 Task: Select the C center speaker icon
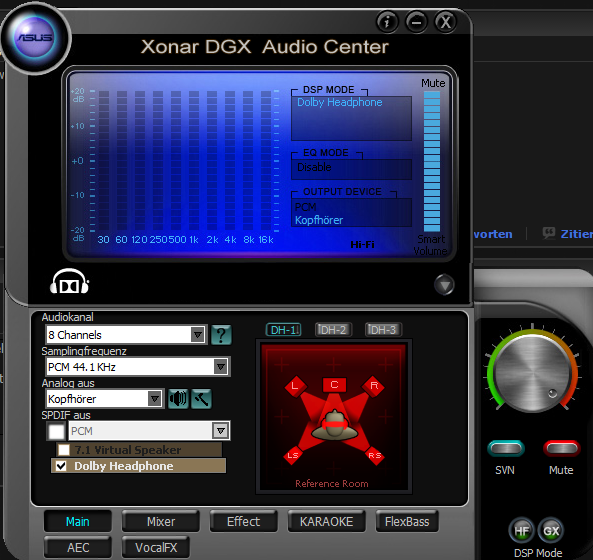point(334,385)
